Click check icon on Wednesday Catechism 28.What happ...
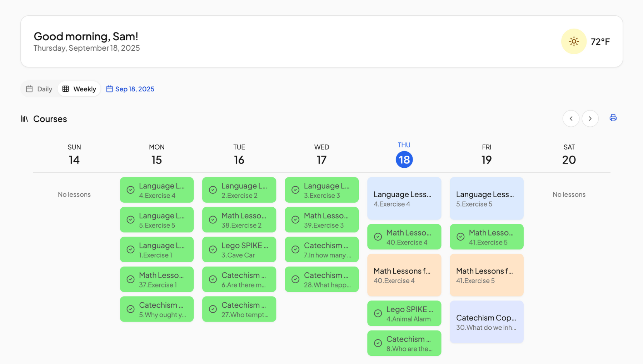This screenshot has height=364, width=643. tap(295, 279)
